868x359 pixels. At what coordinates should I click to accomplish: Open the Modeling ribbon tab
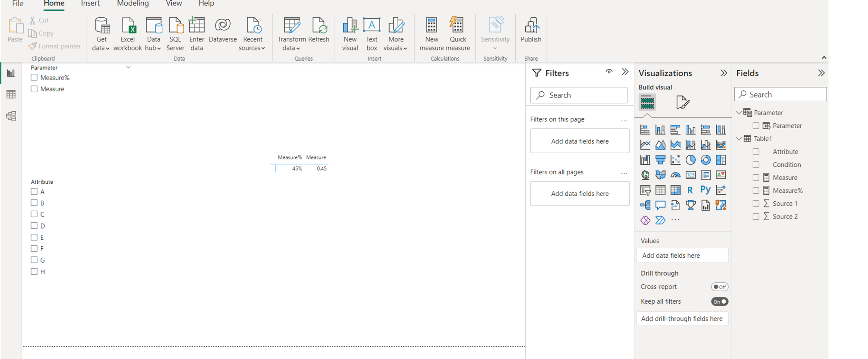pos(133,3)
